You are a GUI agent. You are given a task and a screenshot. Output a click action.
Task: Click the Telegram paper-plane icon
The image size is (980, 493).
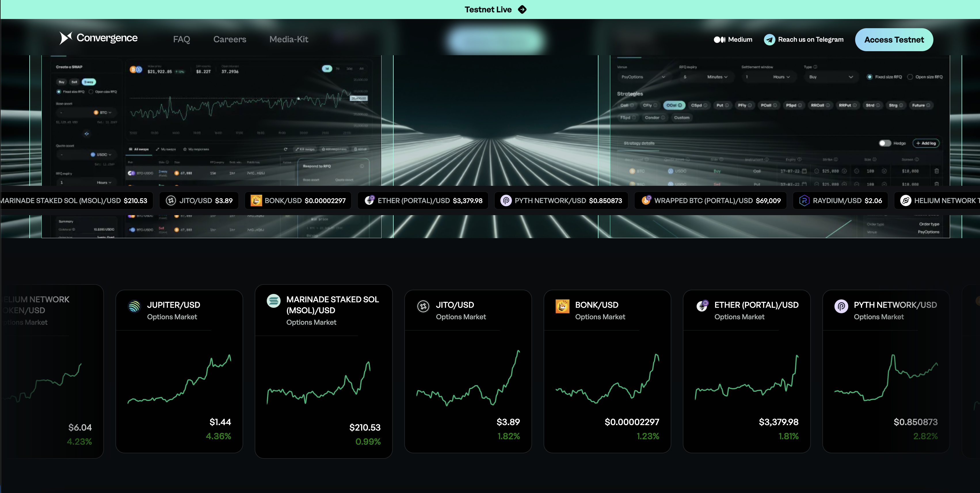click(x=769, y=40)
